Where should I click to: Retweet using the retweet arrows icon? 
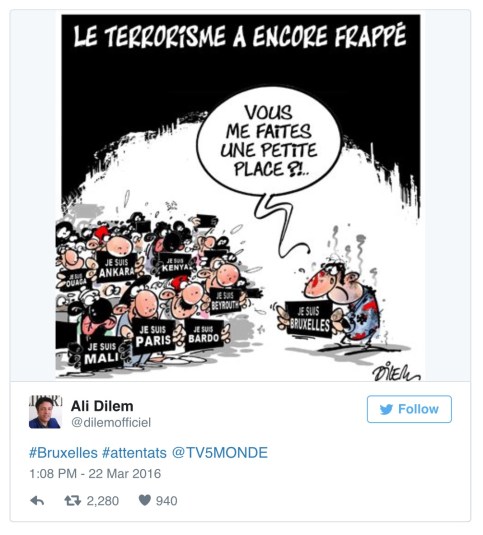tap(73, 501)
